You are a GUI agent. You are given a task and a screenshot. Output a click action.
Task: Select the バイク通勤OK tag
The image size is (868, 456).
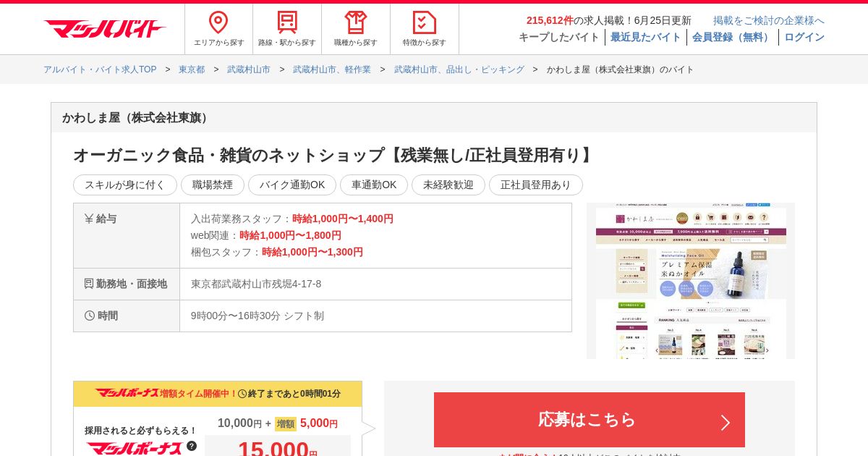pos(292,185)
